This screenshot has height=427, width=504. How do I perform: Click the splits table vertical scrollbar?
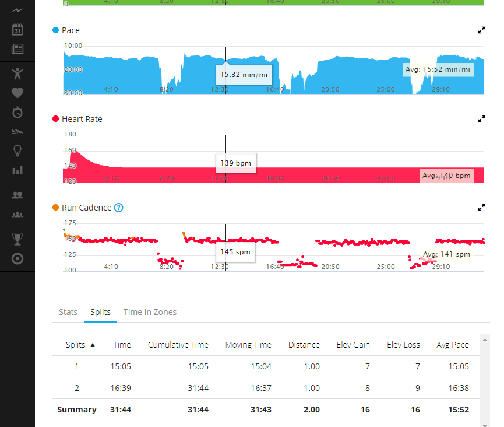point(485,379)
